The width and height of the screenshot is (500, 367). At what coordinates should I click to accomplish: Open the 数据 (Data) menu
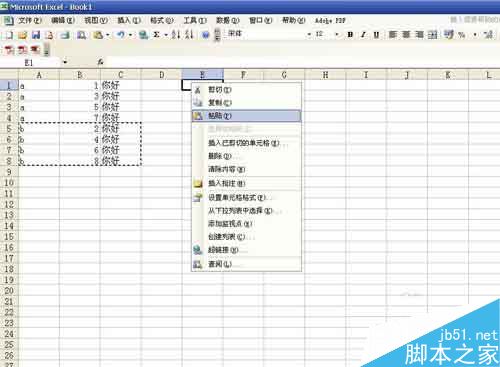point(228,21)
